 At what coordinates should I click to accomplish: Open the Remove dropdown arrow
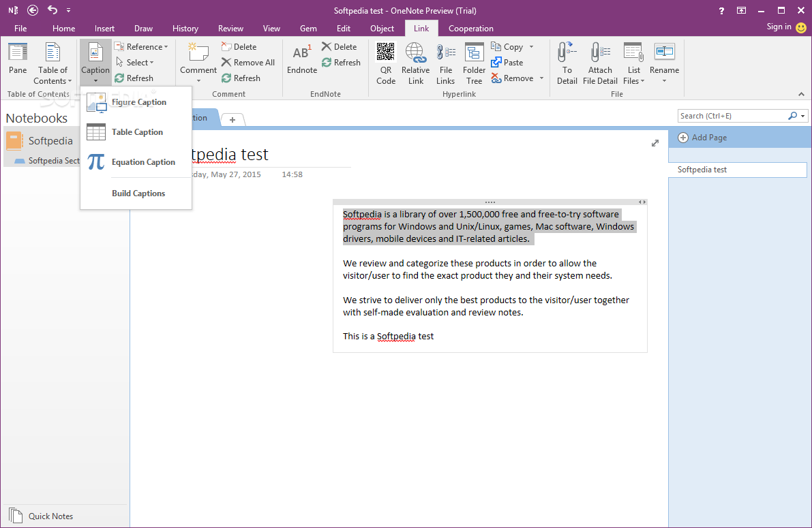[x=542, y=78]
